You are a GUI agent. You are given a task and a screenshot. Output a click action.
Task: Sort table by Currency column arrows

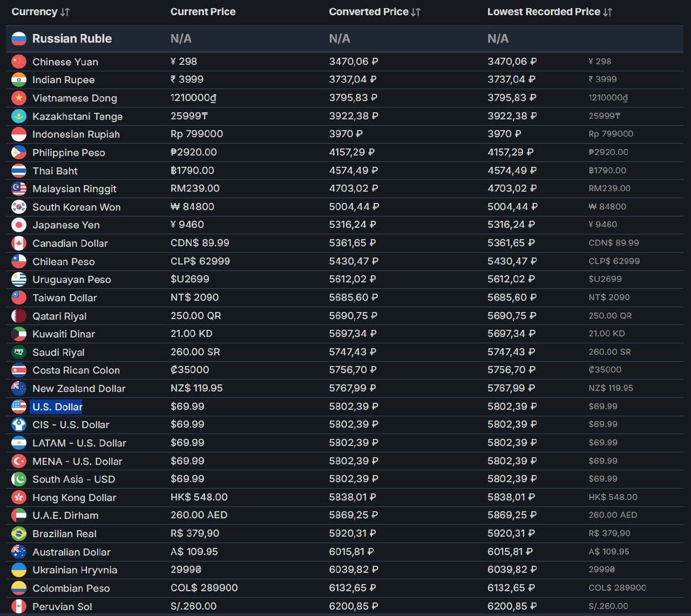[65, 12]
